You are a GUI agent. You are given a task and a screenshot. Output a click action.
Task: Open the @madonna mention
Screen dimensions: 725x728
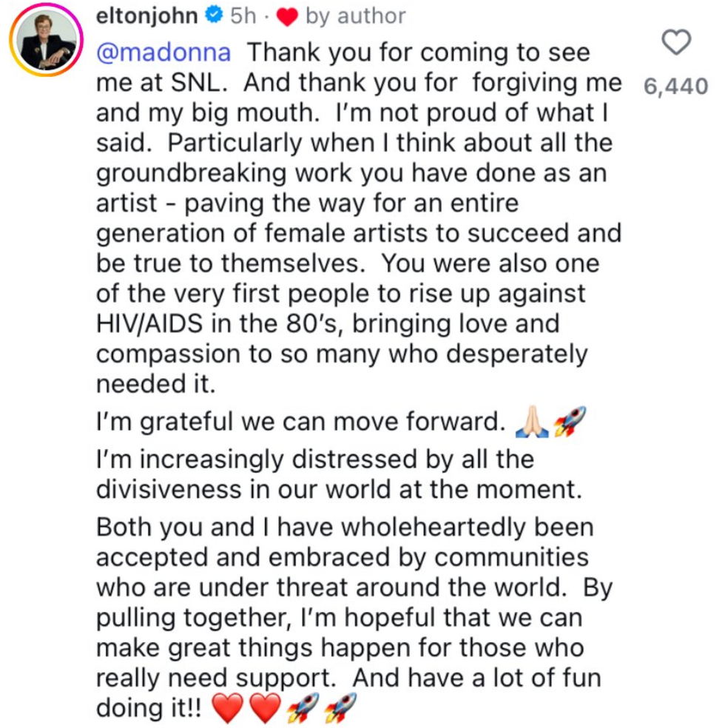pyautogui.click(x=164, y=53)
